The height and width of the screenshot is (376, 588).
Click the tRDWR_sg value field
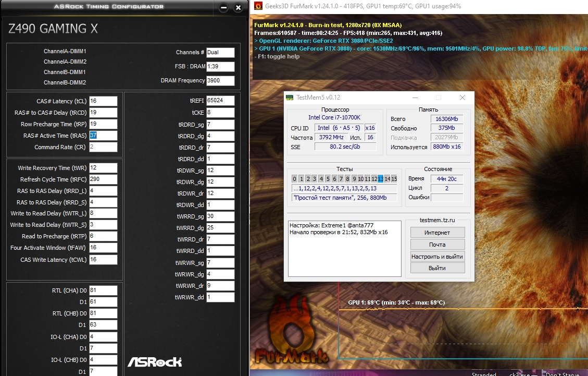click(x=220, y=171)
